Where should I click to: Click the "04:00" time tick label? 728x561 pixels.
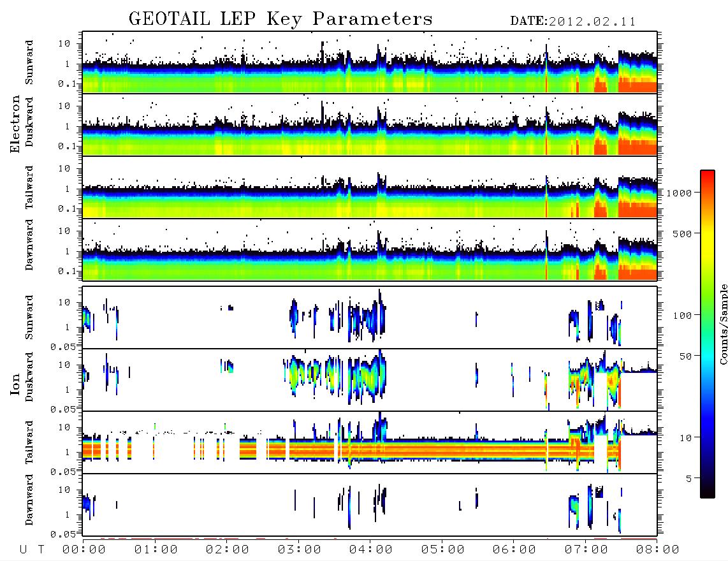click(370, 550)
